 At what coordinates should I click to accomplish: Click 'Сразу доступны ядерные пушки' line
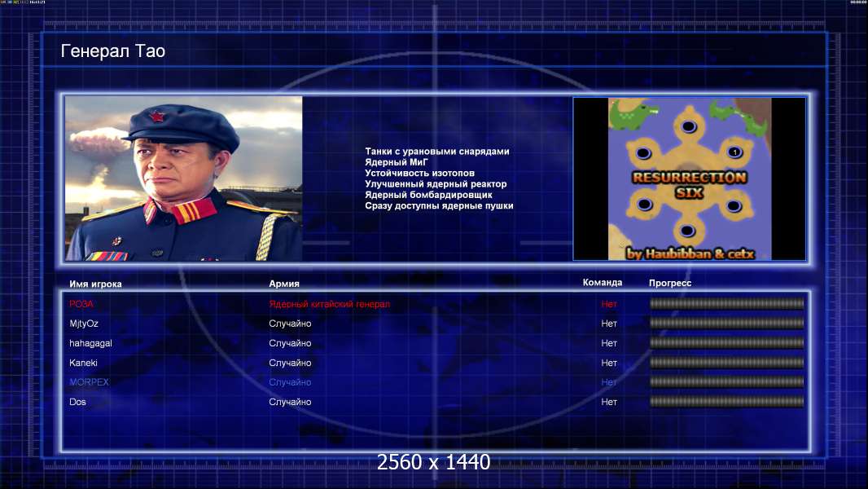[x=439, y=205]
